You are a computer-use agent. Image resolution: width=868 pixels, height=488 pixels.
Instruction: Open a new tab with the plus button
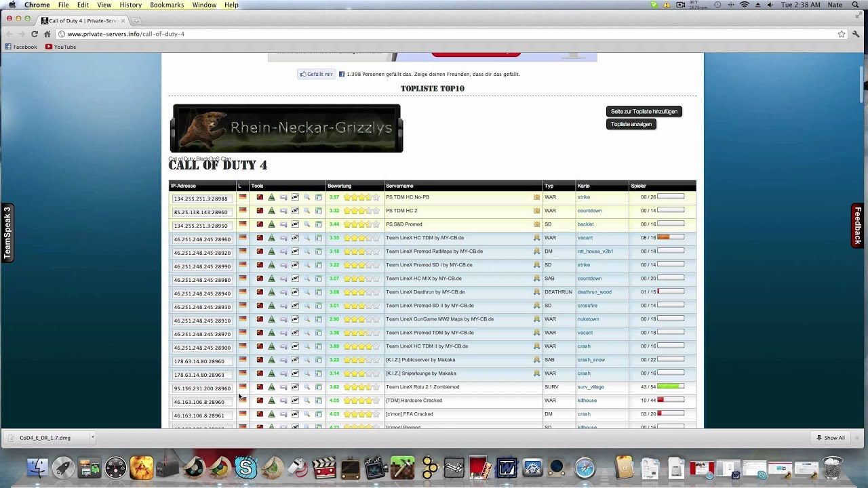pos(136,21)
